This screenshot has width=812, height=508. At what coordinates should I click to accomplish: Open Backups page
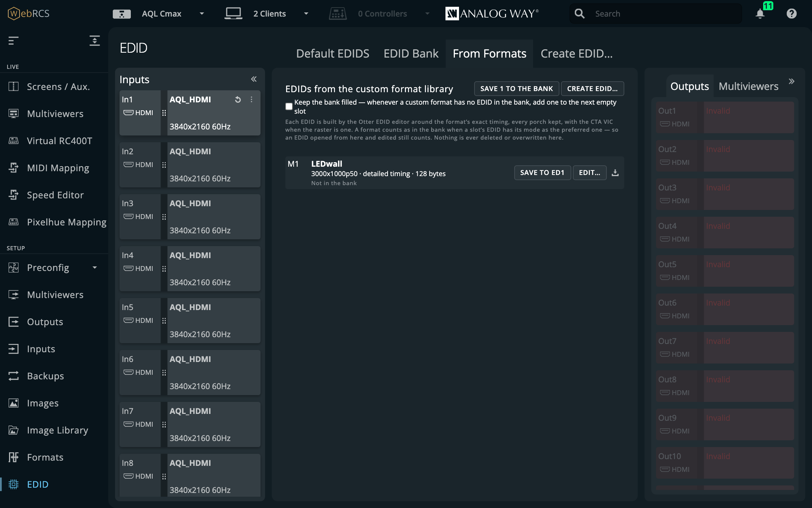pyautogui.click(x=54, y=376)
